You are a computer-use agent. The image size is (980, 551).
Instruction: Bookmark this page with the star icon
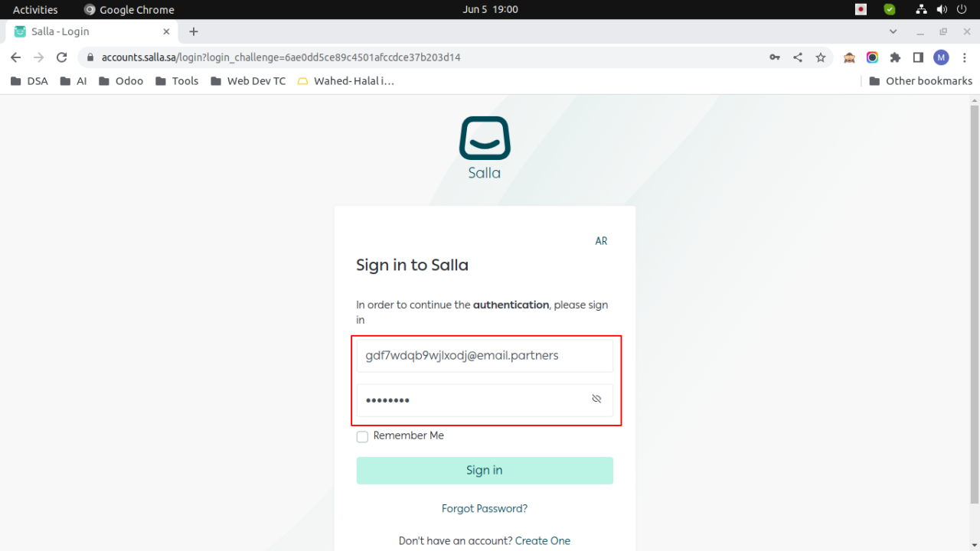click(820, 57)
